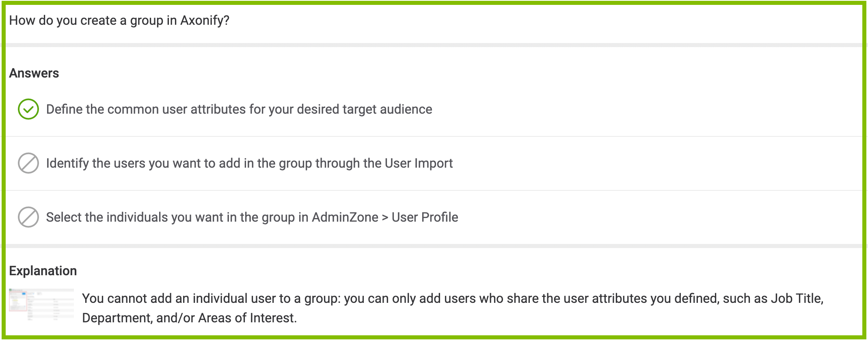
Task: Select the answer starting with "Define the common user attributes"
Action: tap(239, 110)
